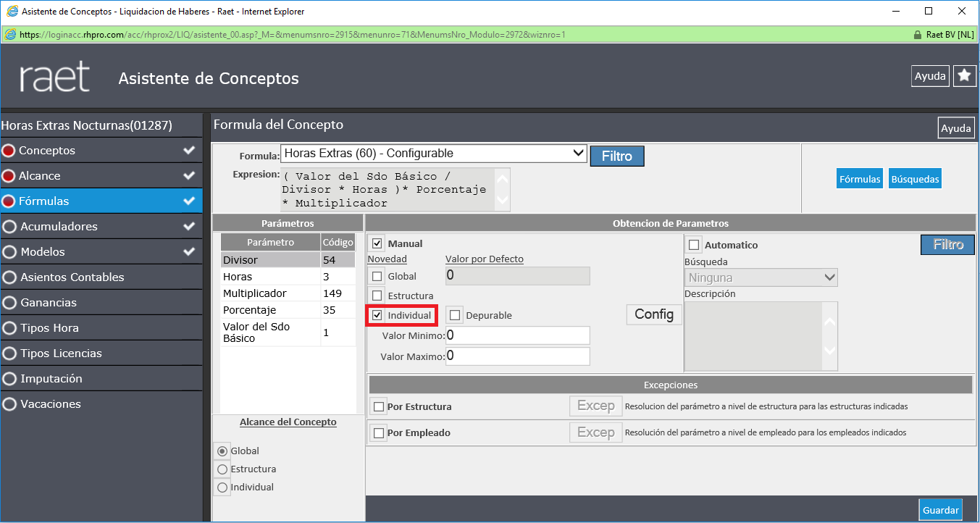Select the Horas parameter row
Viewport: 980px width, 523px height.
(x=288, y=277)
